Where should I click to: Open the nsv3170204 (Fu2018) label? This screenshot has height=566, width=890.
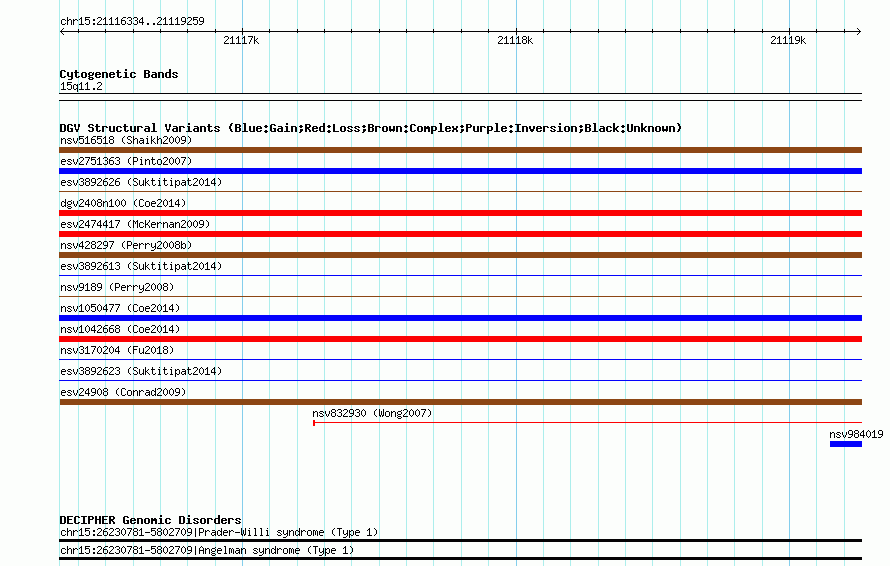(117, 350)
